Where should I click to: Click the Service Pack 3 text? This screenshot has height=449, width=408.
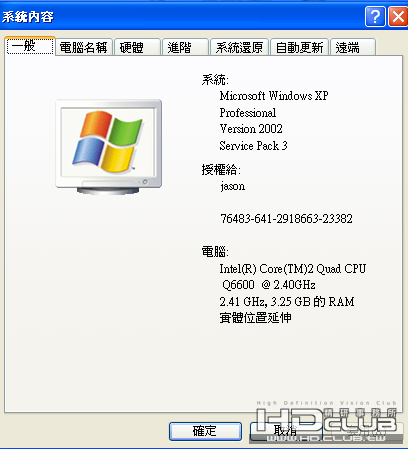(253, 146)
